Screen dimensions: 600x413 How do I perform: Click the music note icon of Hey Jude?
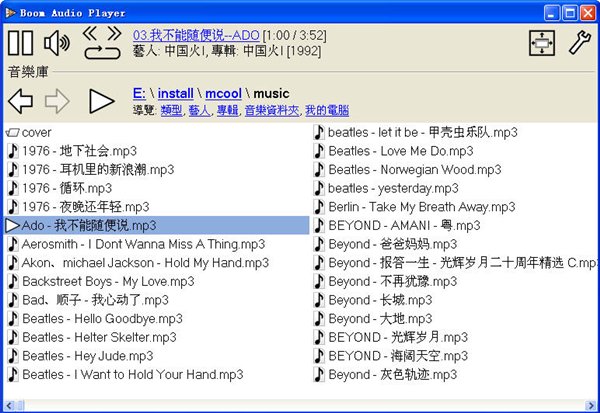click(x=13, y=356)
